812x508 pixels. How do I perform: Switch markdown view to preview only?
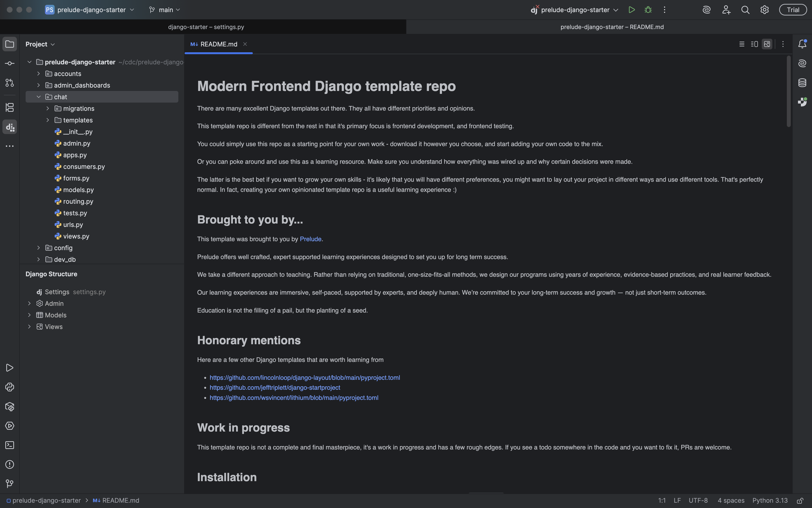click(x=767, y=44)
